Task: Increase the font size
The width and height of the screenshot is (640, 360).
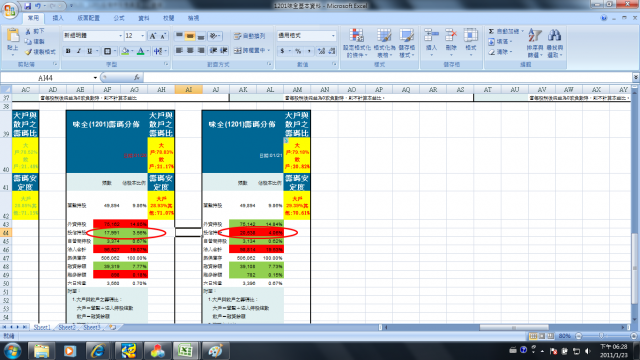Action: tap(152, 36)
